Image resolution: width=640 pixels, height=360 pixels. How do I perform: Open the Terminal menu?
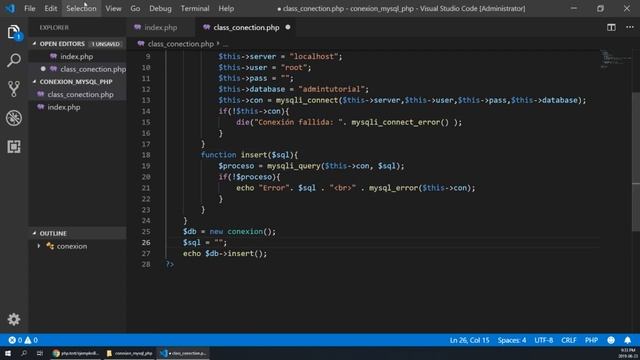(x=195, y=8)
